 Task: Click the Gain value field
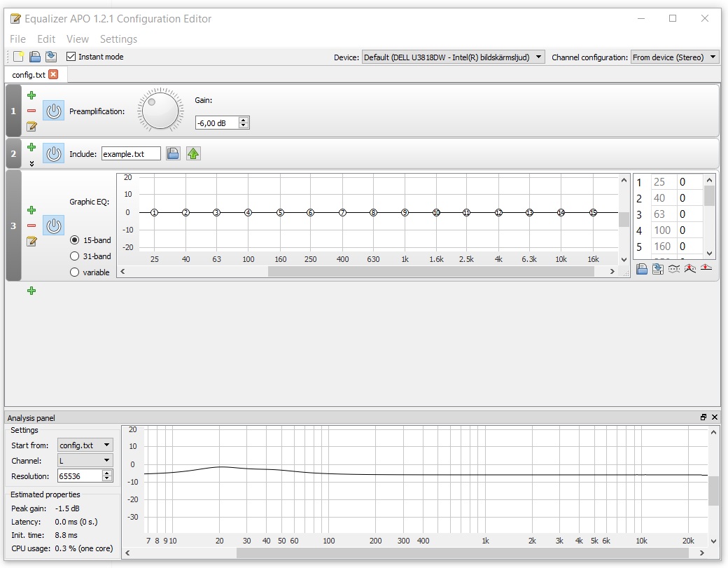coord(217,123)
